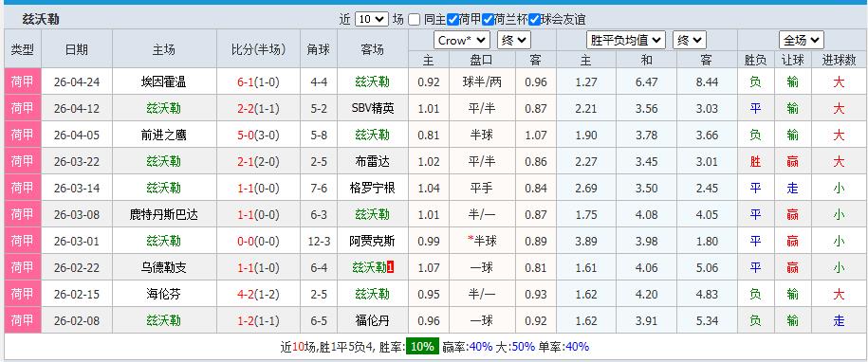Open the 埃因霍温 team link
The height and width of the screenshot is (362, 868).
pyautogui.click(x=164, y=82)
